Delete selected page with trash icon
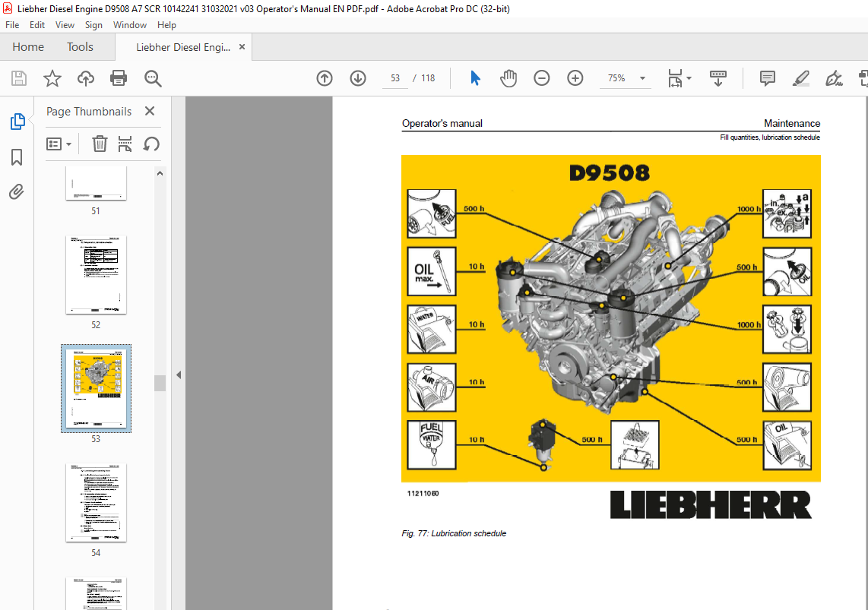 (x=100, y=144)
